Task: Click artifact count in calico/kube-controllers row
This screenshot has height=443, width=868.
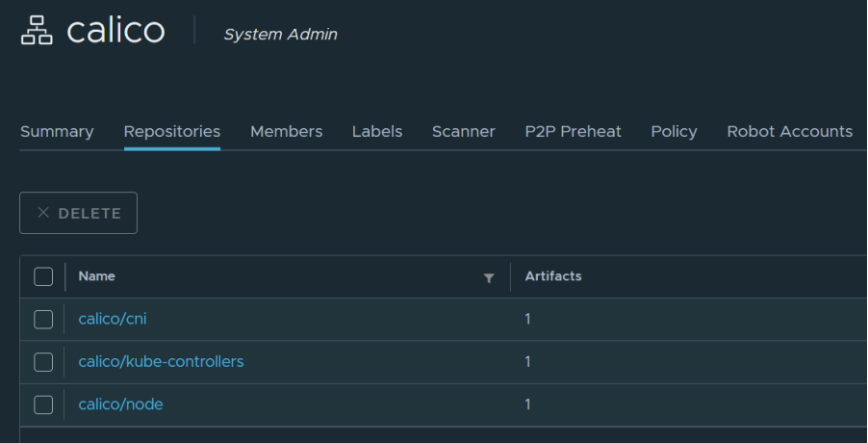Action: point(527,361)
